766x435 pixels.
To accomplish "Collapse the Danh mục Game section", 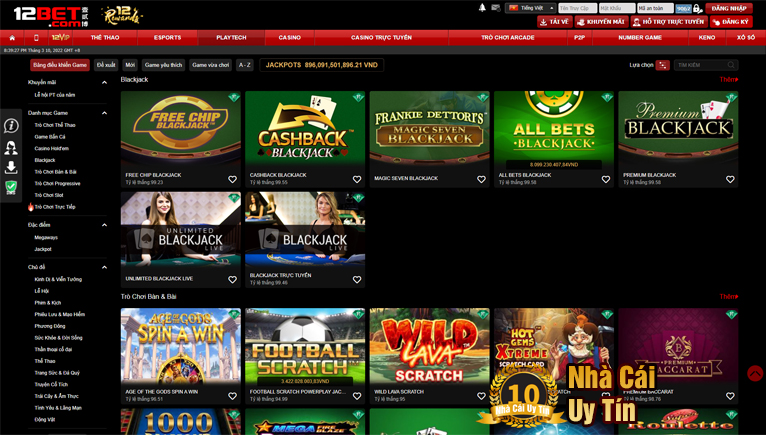I will pos(104,113).
